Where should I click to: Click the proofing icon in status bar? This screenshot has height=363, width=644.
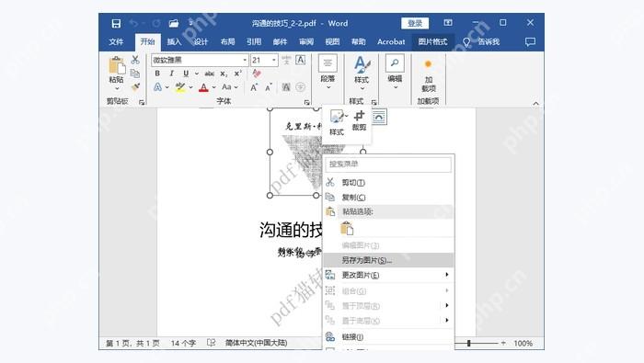[x=211, y=343]
